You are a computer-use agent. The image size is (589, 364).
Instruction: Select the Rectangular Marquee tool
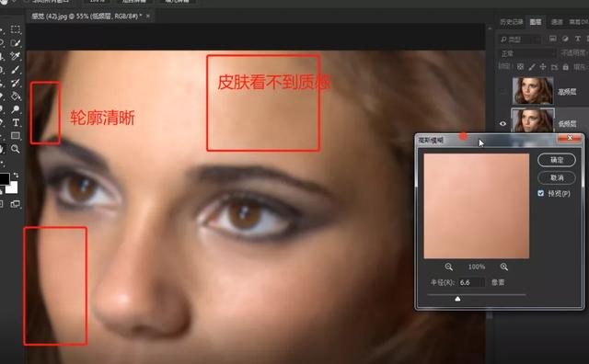coord(16,29)
